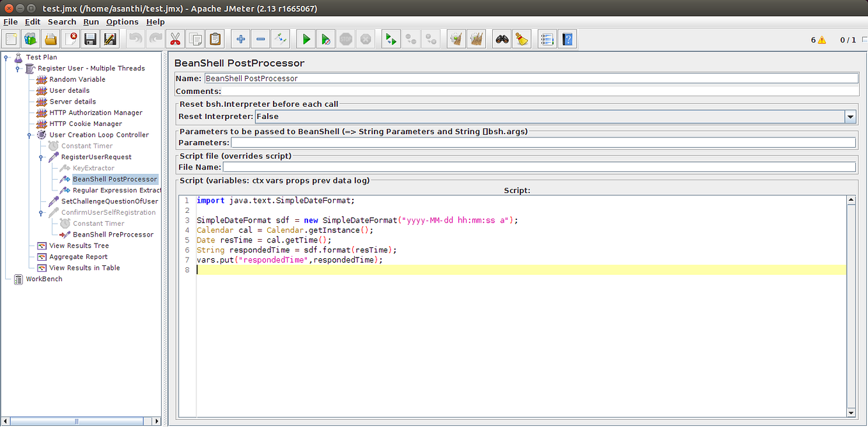The height and width of the screenshot is (427, 868).
Task: Save the test plan with the floppy disk icon
Action: 90,38
